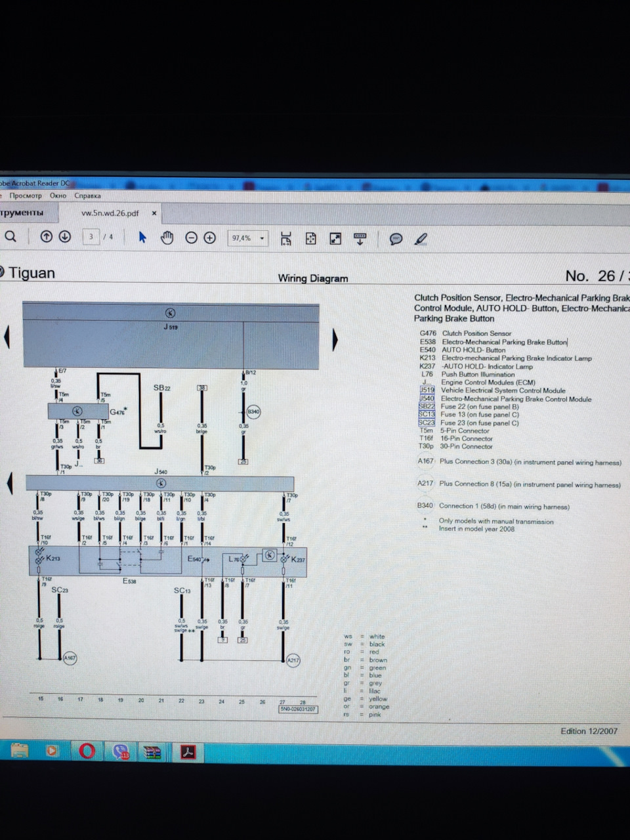Click the upper left navigation triangle in diagram

pos(7,337)
